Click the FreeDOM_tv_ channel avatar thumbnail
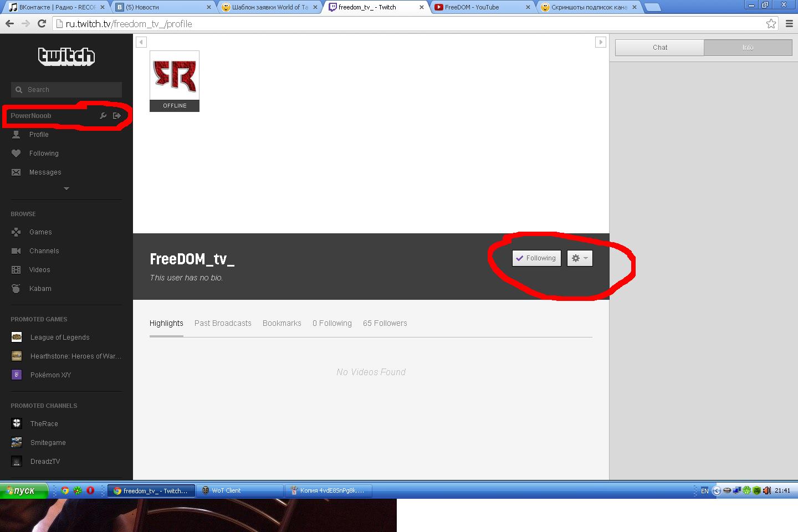The height and width of the screenshot is (532, 798). pyautogui.click(x=175, y=81)
